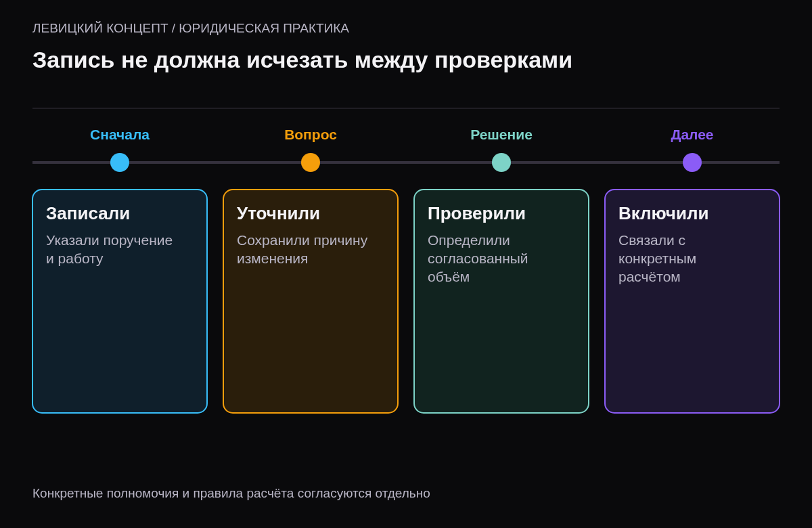
Task: Click the title Запись не должна исчезать между проверками
Action: [302, 60]
